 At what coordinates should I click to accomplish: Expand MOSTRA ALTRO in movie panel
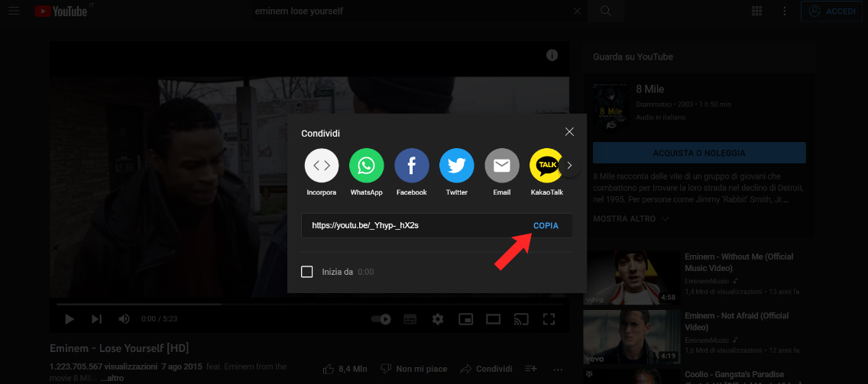pos(630,218)
